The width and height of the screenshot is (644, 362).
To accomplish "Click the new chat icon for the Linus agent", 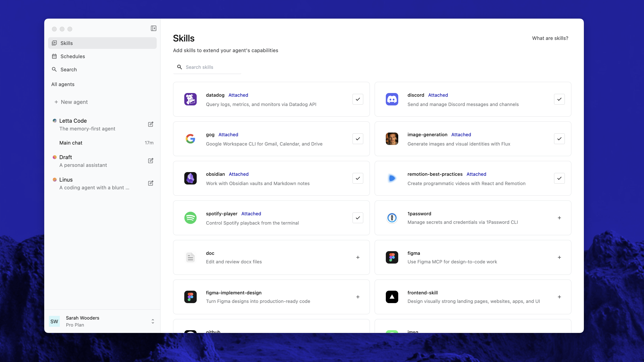I will coord(151,183).
